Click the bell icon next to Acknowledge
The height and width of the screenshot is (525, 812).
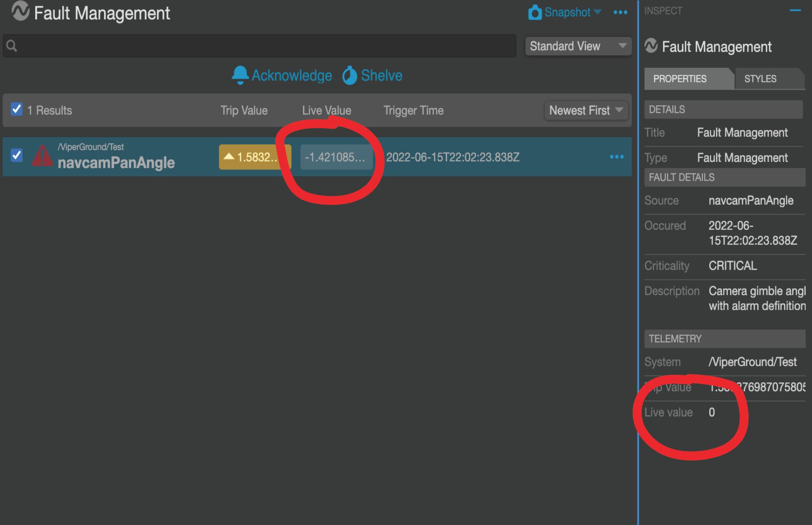click(240, 75)
